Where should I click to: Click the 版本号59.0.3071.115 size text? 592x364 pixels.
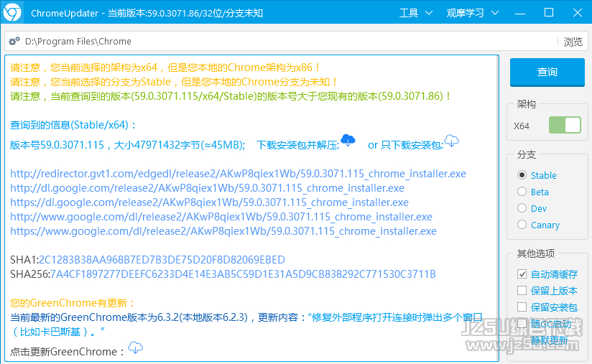[128, 145]
